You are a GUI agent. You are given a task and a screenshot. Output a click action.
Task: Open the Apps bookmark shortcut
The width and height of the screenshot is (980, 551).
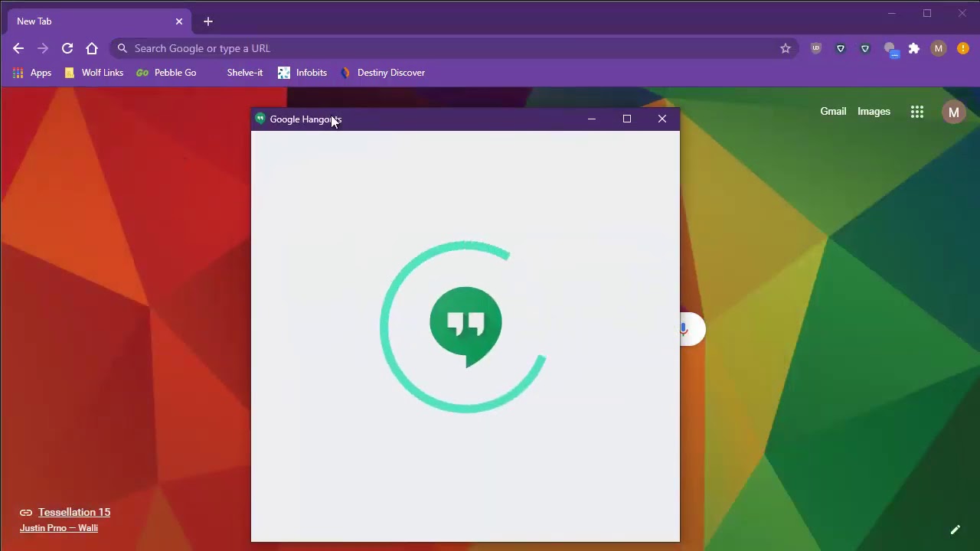pos(32,73)
